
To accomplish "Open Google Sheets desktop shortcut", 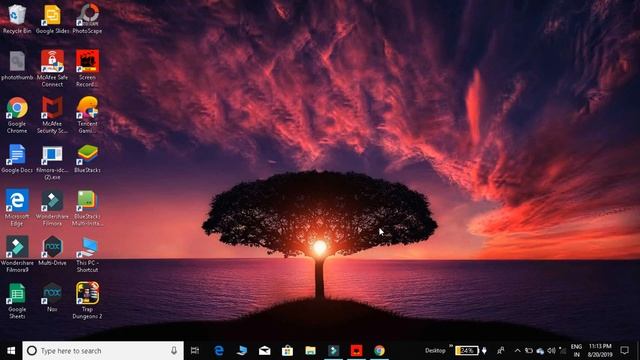I will [x=17, y=300].
